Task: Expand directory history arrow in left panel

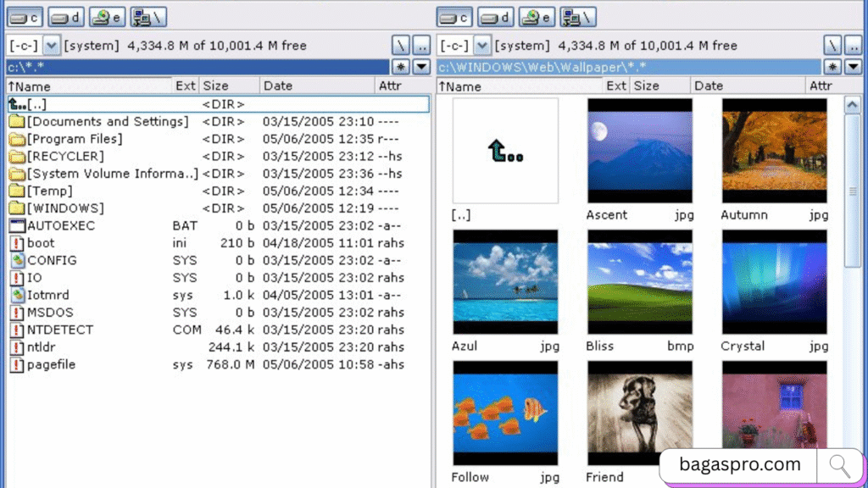Action: point(420,66)
